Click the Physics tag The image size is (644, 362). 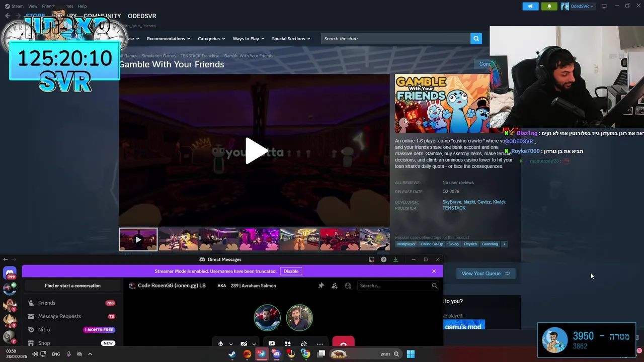pyautogui.click(x=470, y=244)
